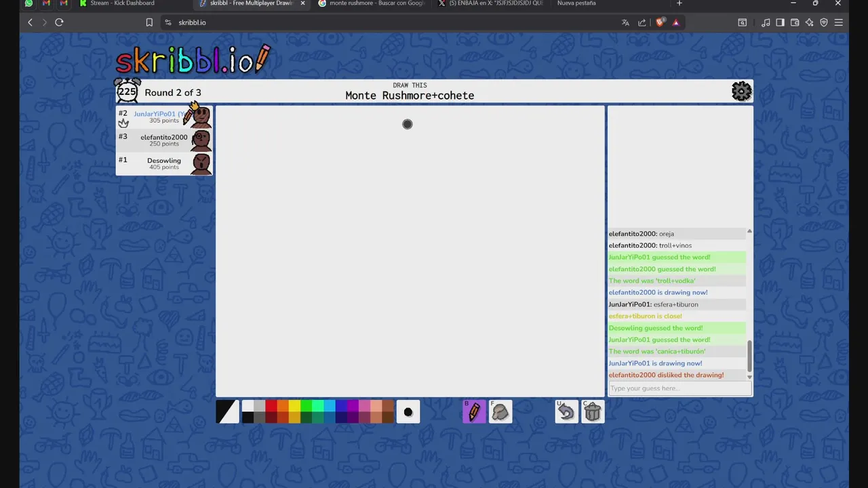Switch to Nueva pestaña tab
This screenshot has width=868, height=488.
576,3
